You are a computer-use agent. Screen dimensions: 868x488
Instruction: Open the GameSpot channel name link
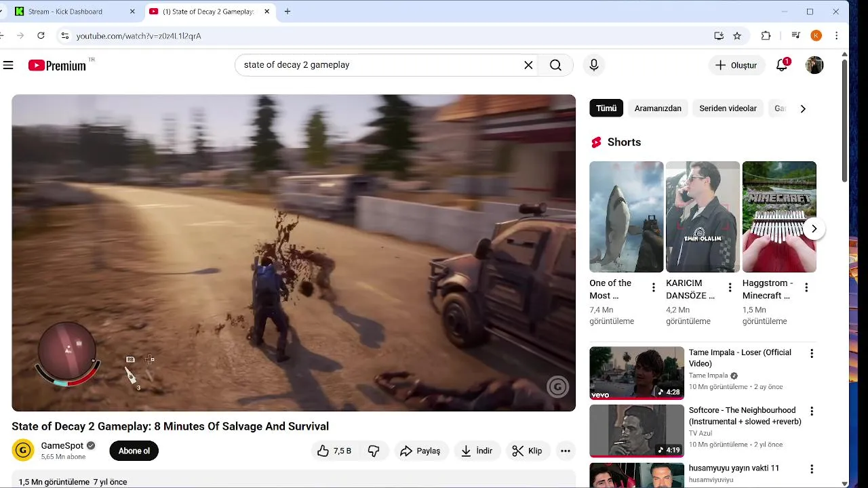pyautogui.click(x=62, y=445)
